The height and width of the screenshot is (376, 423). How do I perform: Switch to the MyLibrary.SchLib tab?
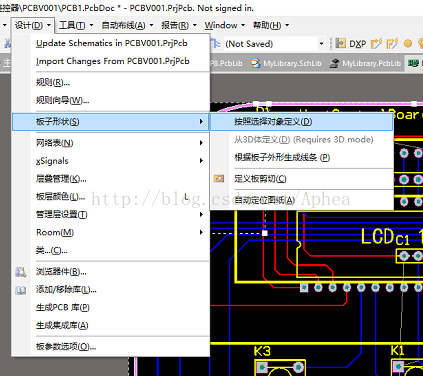[x=286, y=63]
